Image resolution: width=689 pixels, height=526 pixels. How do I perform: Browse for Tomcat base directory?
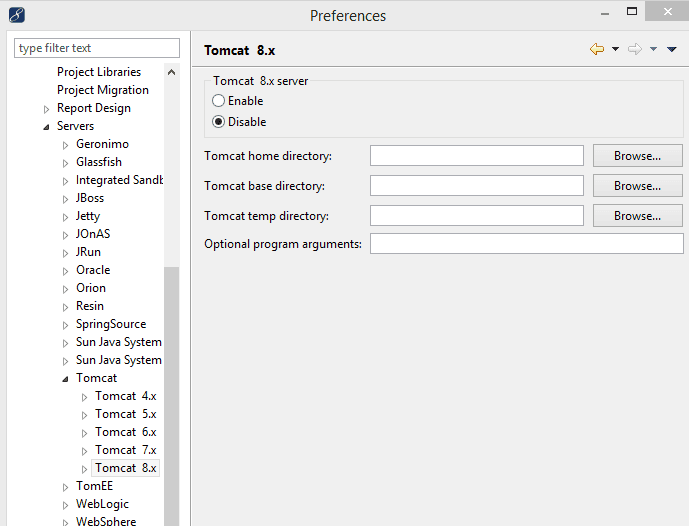pyautogui.click(x=637, y=186)
